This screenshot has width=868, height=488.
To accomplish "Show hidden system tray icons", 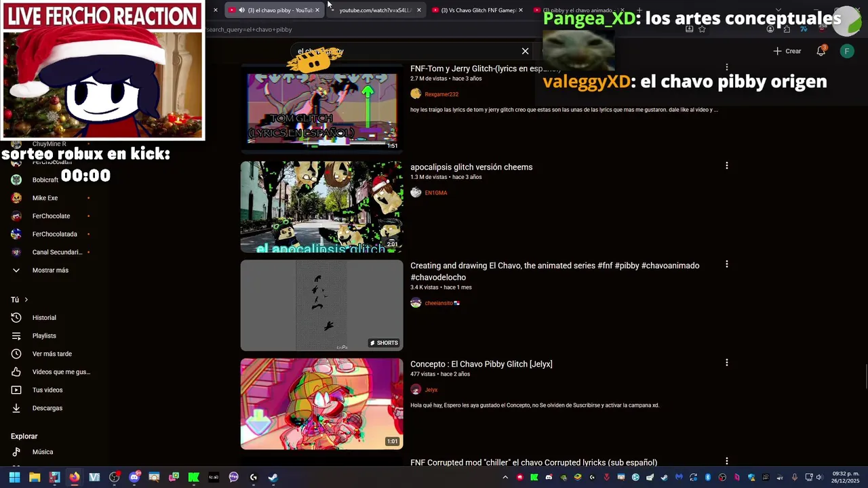I will tap(505, 477).
